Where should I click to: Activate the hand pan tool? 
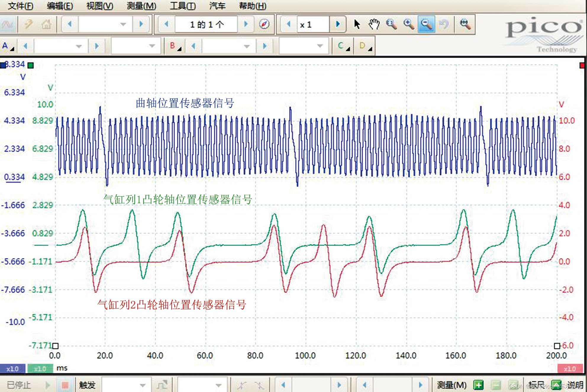(x=374, y=24)
